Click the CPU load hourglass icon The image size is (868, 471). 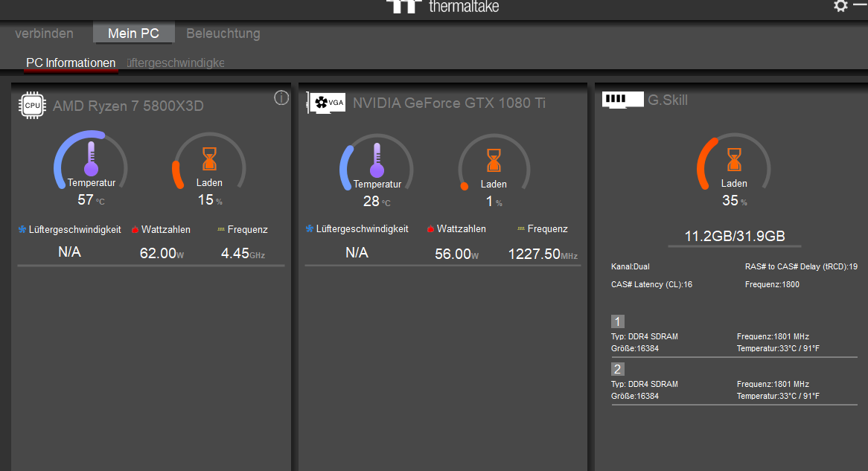tap(209, 158)
